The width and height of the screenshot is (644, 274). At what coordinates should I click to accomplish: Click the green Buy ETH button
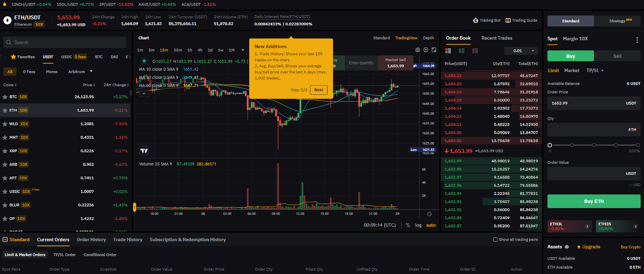pyautogui.click(x=594, y=201)
